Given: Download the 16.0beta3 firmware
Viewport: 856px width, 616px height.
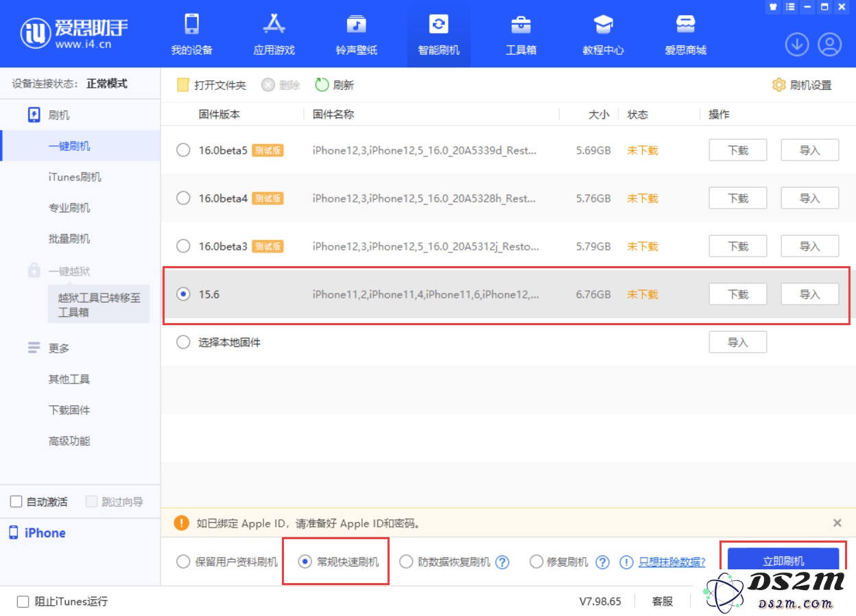Looking at the screenshot, I should 737,246.
